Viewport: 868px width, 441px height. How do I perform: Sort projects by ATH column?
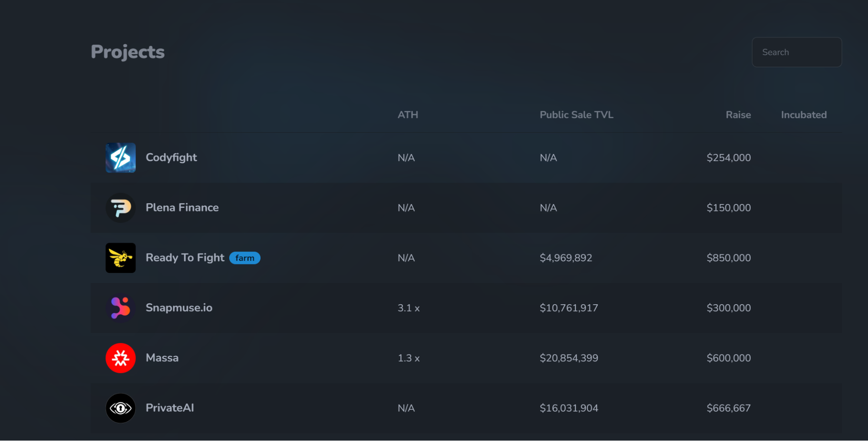point(408,115)
